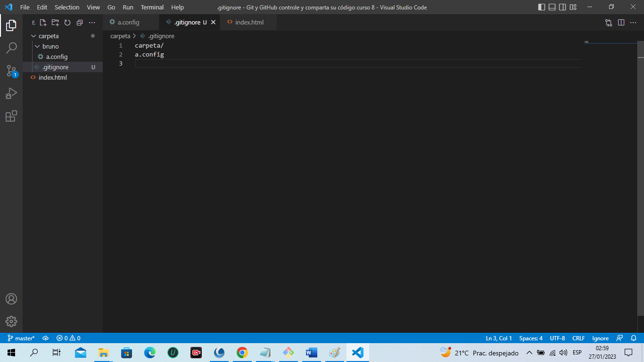Viewport: 644px width, 362px height.
Task: Click the text 'carpeta/' on line 1
Action: 149,46
